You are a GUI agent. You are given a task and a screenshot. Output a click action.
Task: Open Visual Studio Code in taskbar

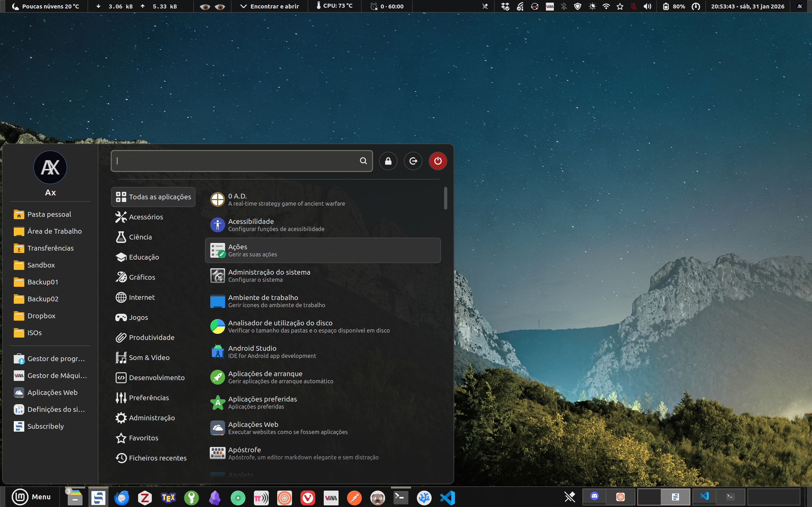tap(448, 497)
